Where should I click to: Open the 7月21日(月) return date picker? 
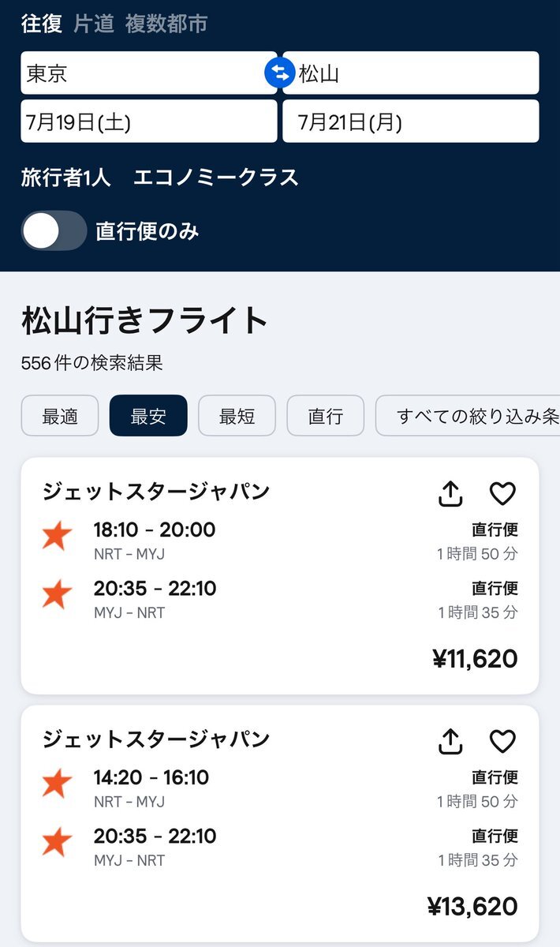click(411, 122)
